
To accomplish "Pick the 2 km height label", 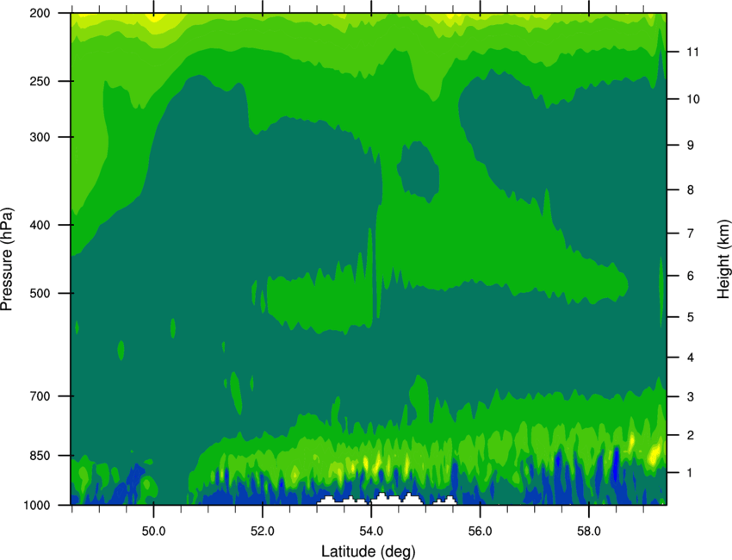I will coord(691,435).
